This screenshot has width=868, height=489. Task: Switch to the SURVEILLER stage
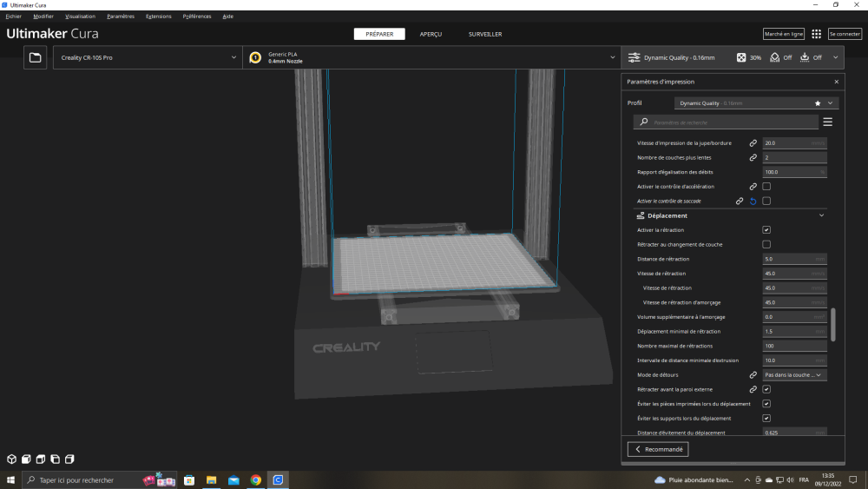(485, 35)
